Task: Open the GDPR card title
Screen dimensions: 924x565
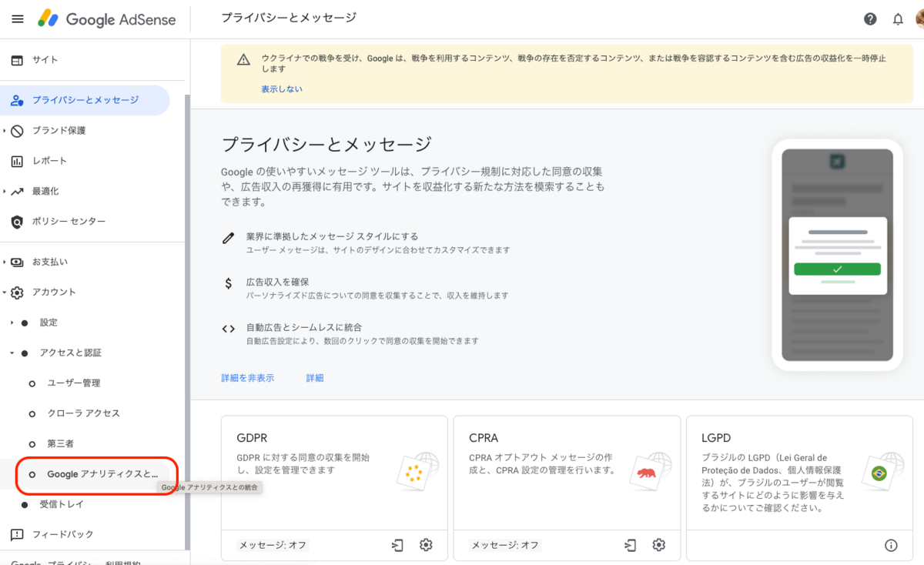Action: coord(253,438)
